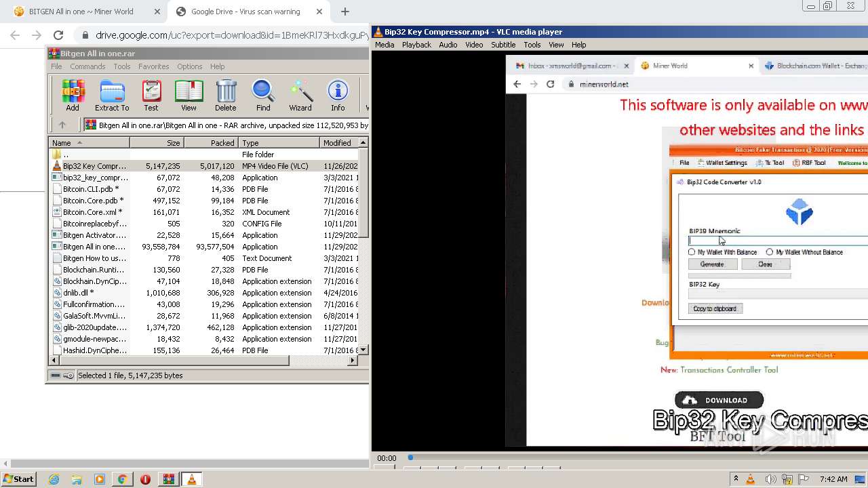Click the volume speaker tray icon
This screenshot has height=488, width=868.
770,479
